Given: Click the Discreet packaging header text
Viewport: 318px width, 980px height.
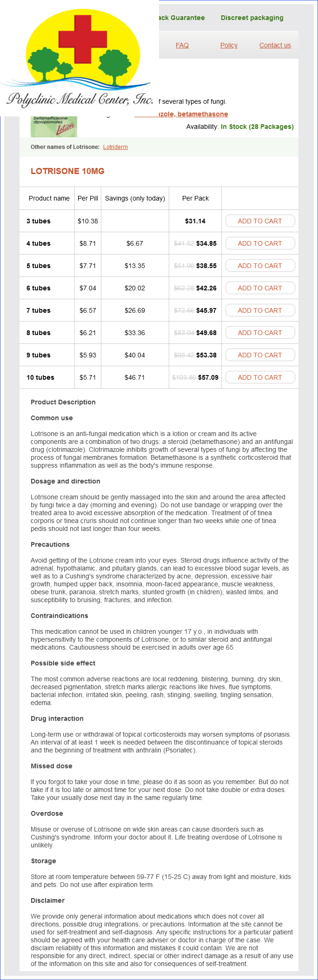Looking at the screenshot, I should [252, 18].
